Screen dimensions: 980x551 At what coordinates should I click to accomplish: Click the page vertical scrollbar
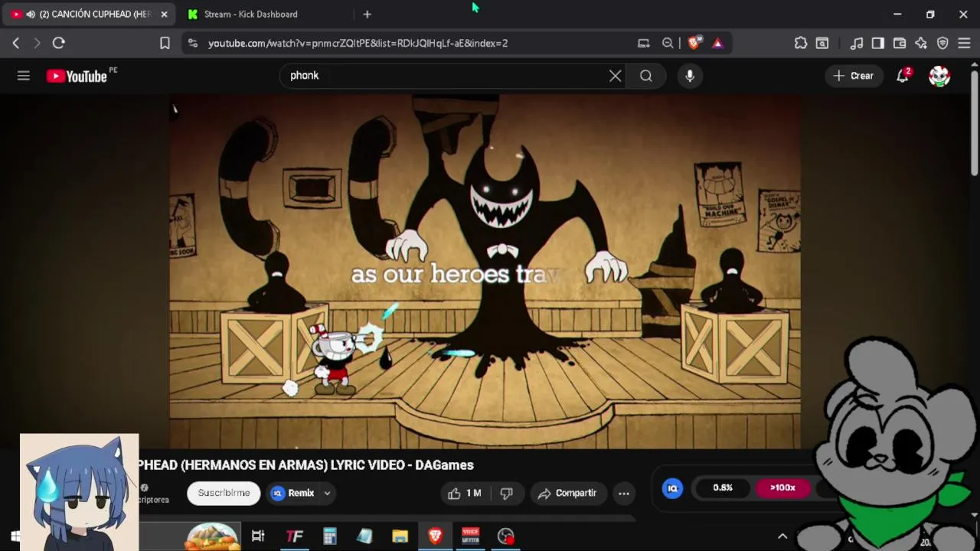click(x=974, y=122)
